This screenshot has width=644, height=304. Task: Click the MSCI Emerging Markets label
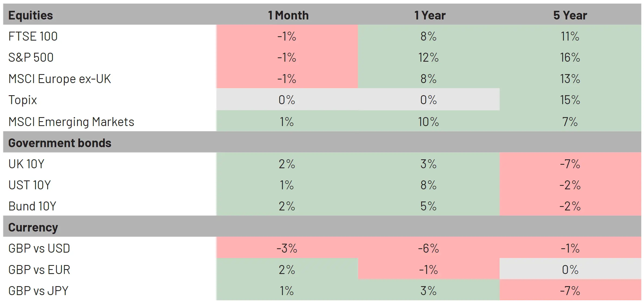[x=71, y=122]
